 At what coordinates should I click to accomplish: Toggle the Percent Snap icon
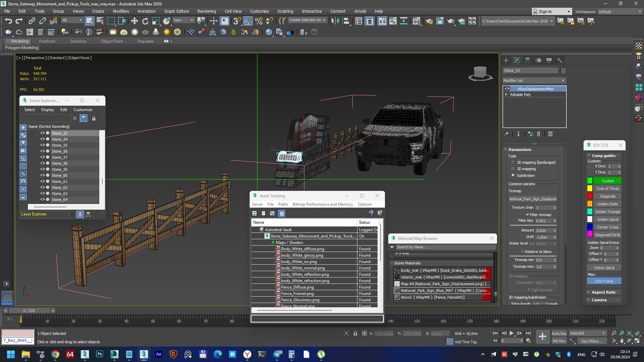coord(259,21)
